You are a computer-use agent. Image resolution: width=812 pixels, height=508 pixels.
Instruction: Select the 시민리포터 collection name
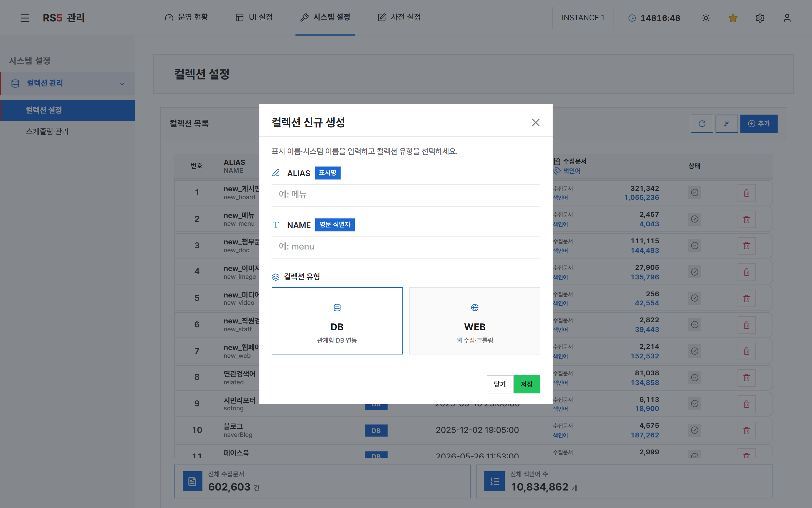(x=240, y=400)
